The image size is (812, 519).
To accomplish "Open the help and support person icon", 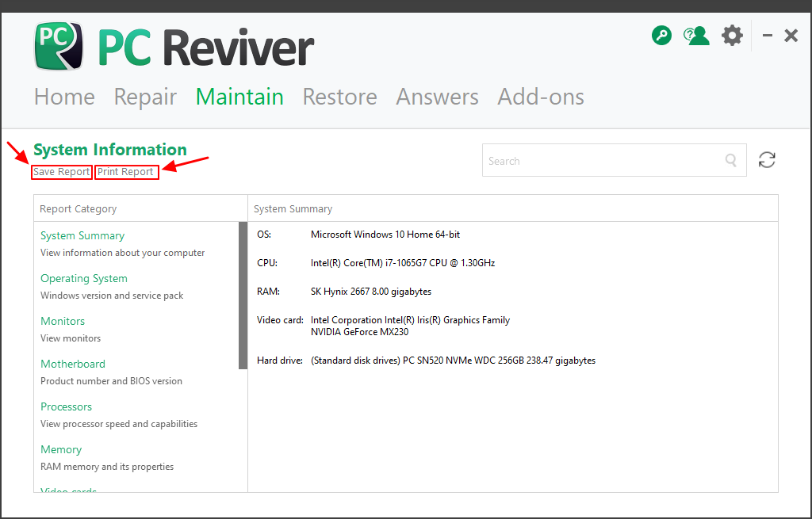I will [x=696, y=36].
